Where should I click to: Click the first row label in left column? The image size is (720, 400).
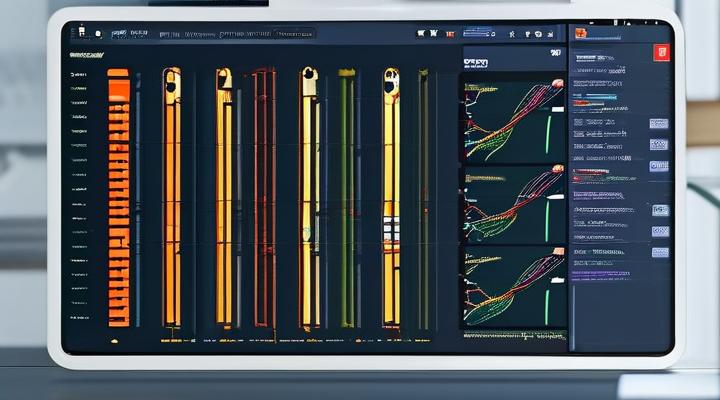[x=78, y=74]
